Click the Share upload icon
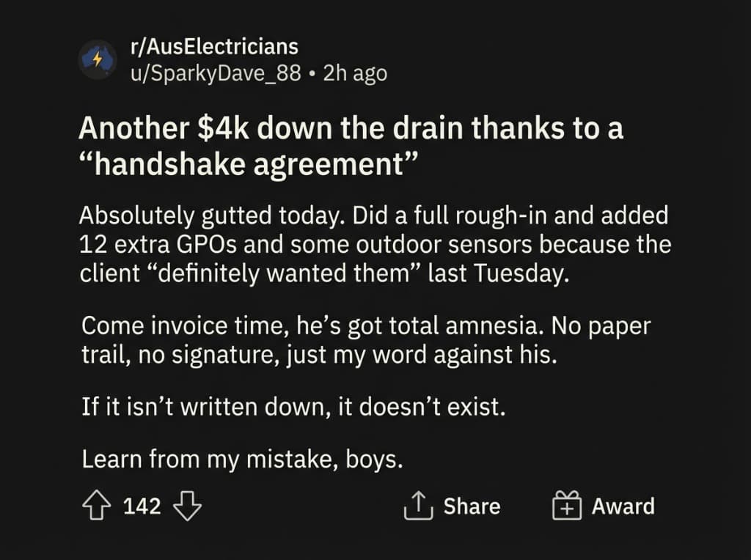This screenshot has width=751, height=560. tap(418, 505)
